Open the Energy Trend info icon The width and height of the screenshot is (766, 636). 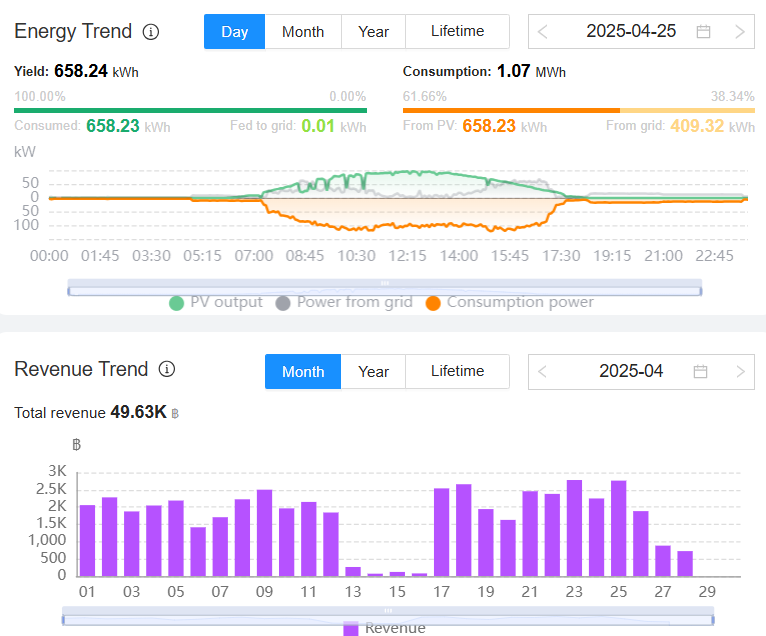tap(150, 32)
